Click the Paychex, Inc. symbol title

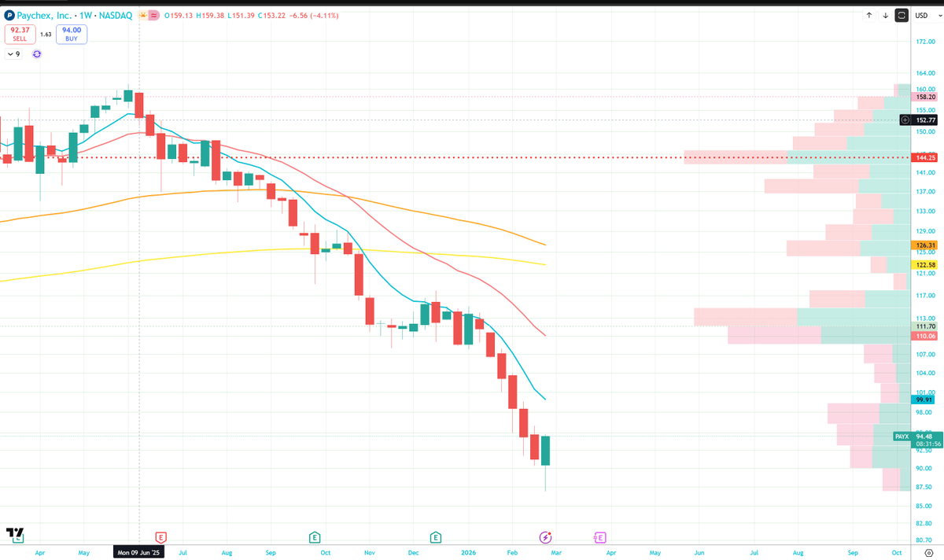point(44,15)
